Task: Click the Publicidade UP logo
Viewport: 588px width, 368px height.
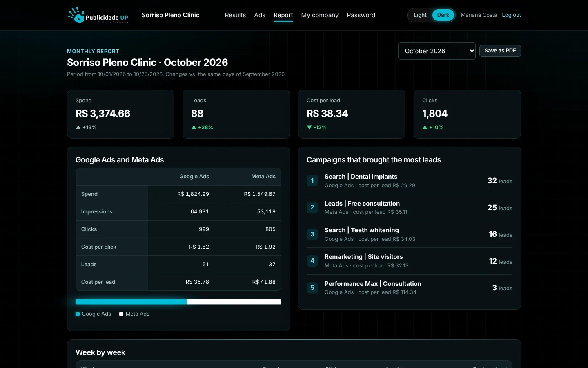Action: [x=98, y=15]
